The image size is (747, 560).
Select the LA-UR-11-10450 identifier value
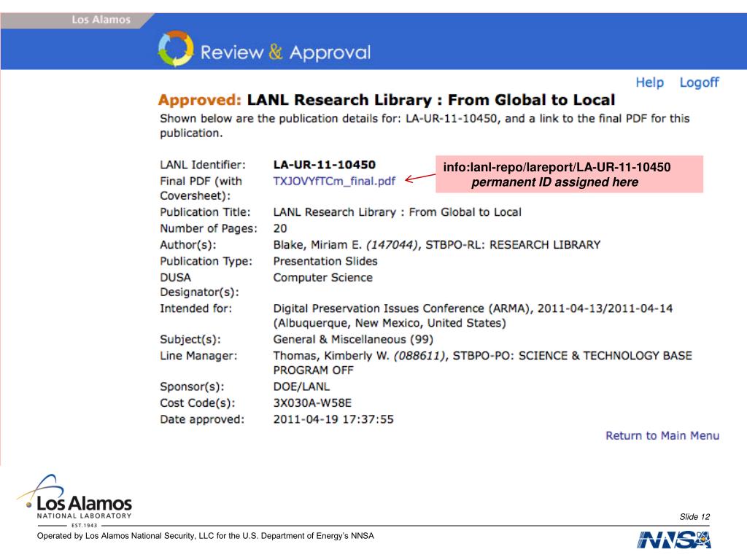click(x=325, y=165)
